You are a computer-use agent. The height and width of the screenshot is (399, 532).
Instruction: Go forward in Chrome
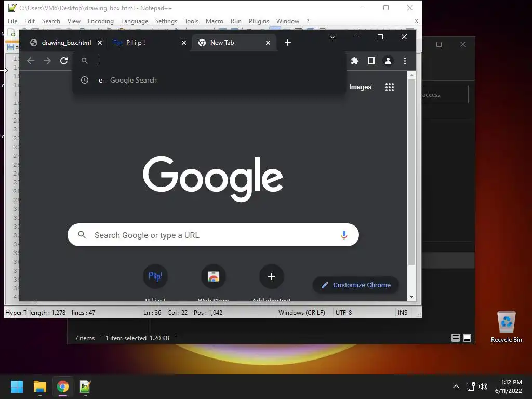[x=47, y=61]
